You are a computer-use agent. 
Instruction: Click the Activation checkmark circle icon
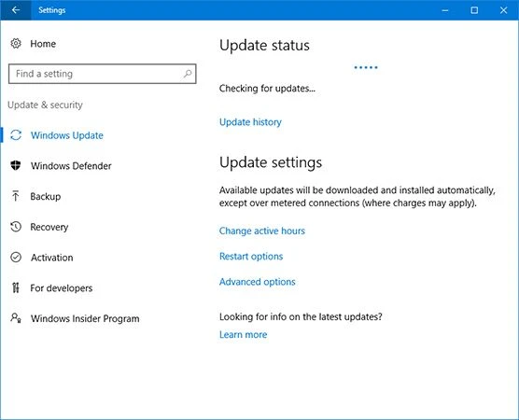click(x=16, y=258)
